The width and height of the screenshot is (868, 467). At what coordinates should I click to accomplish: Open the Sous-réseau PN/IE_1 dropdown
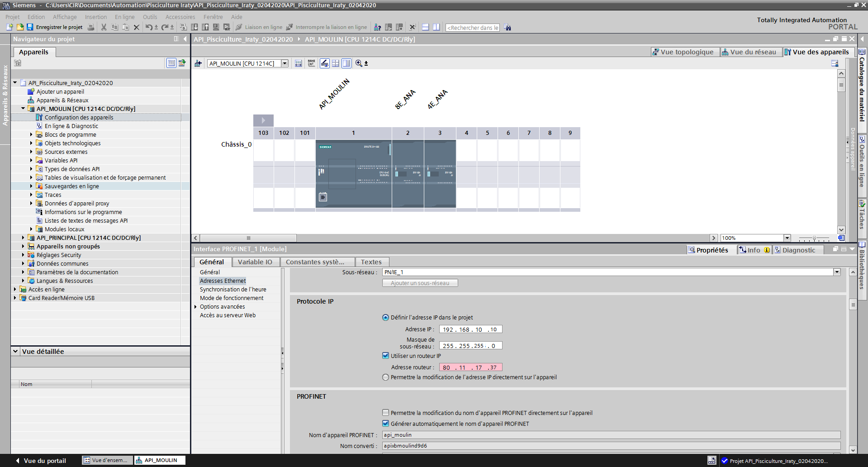837,272
